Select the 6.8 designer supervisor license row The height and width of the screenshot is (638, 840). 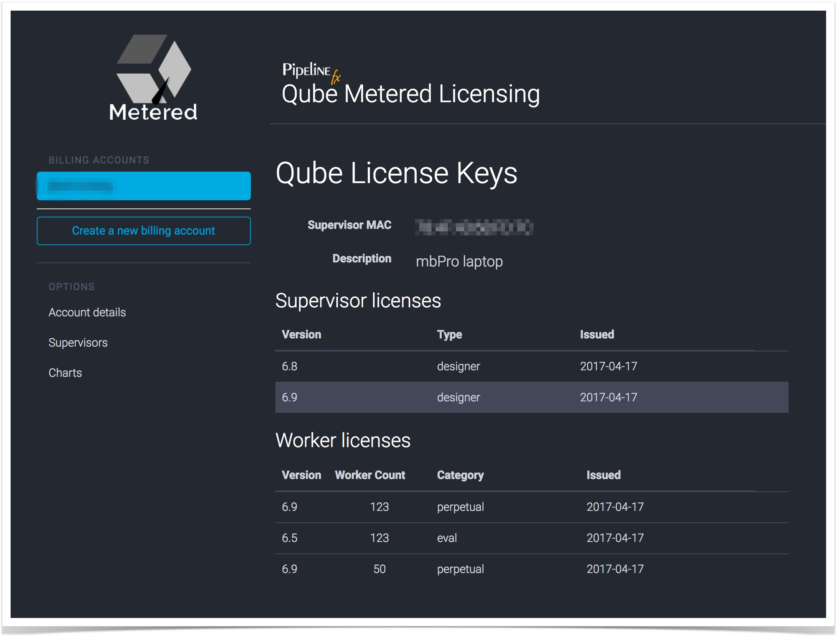(x=531, y=366)
